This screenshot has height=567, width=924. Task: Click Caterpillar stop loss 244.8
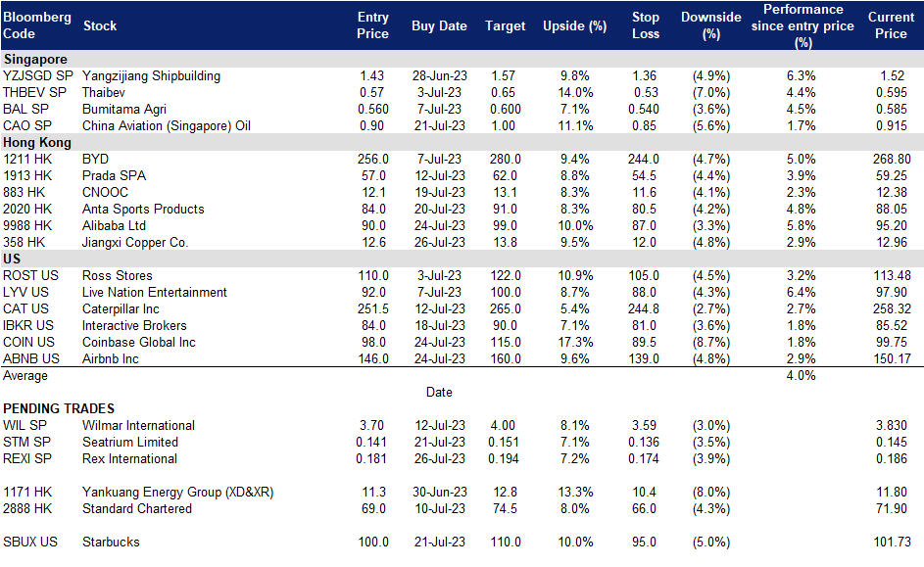pos(644,309)
